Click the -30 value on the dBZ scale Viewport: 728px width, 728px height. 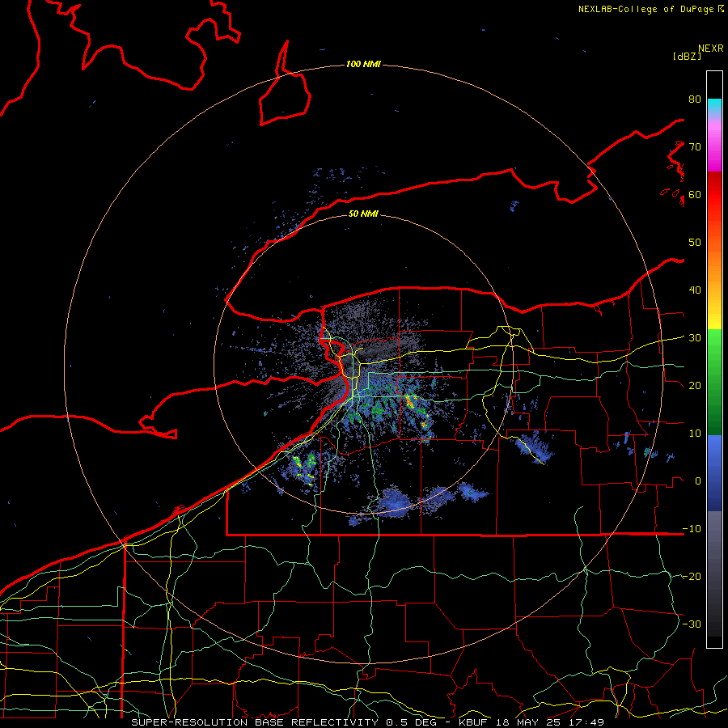click(692, 624)
